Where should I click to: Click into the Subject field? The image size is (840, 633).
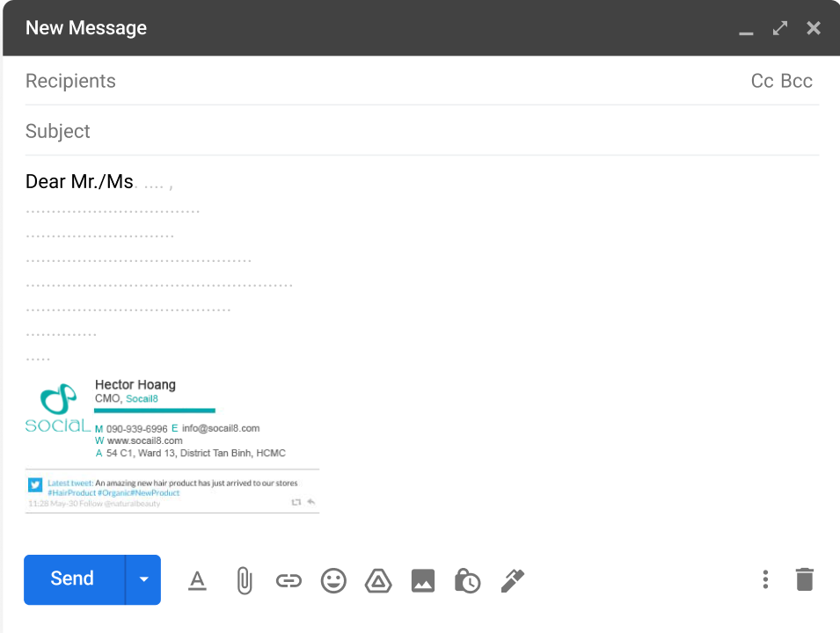click(352, 131)
